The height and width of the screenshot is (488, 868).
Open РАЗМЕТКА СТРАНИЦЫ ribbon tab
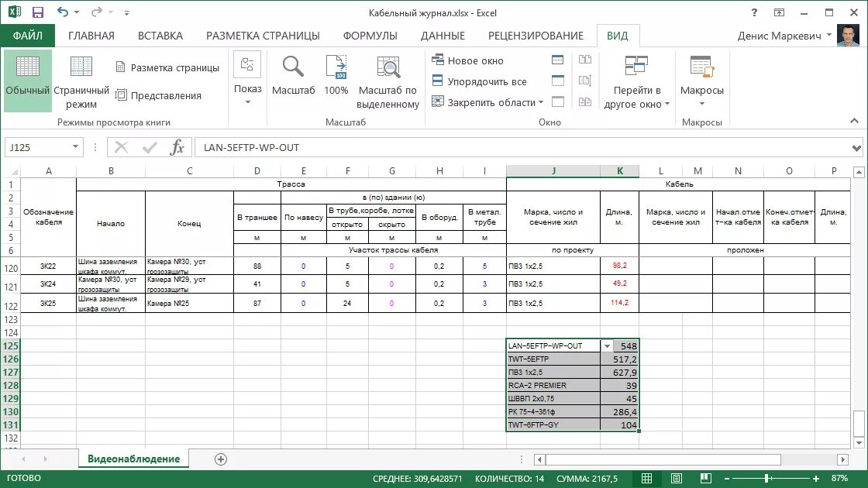coord(263,36)
